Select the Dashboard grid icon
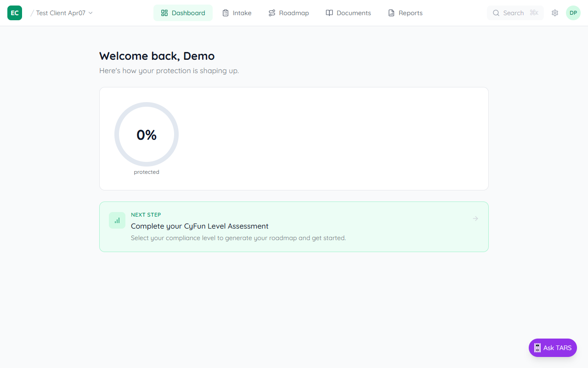Image resolution: width=588 pixels, height=368 pixels. tap(164, 12)
